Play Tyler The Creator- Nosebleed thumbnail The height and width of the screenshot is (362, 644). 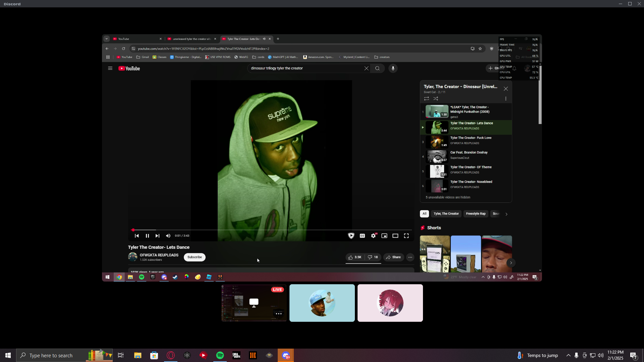tap(437, 186)
